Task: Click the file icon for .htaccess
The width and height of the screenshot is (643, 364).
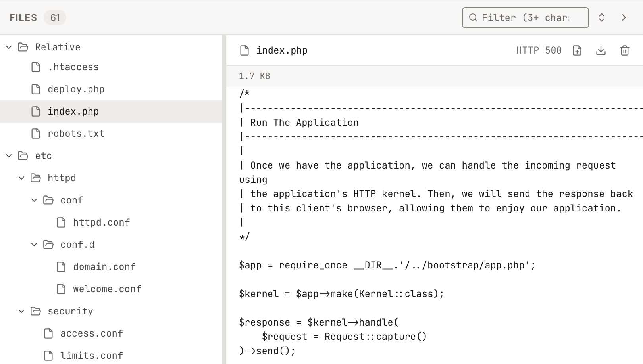Action: 36,67
